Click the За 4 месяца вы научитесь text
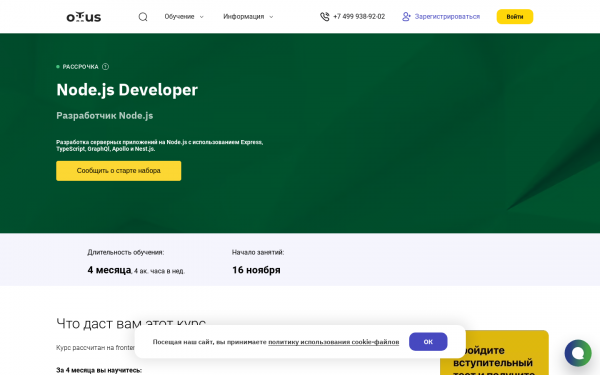This screenshot has height=375, width=600. pyautogui.click(x=99, y=370)
